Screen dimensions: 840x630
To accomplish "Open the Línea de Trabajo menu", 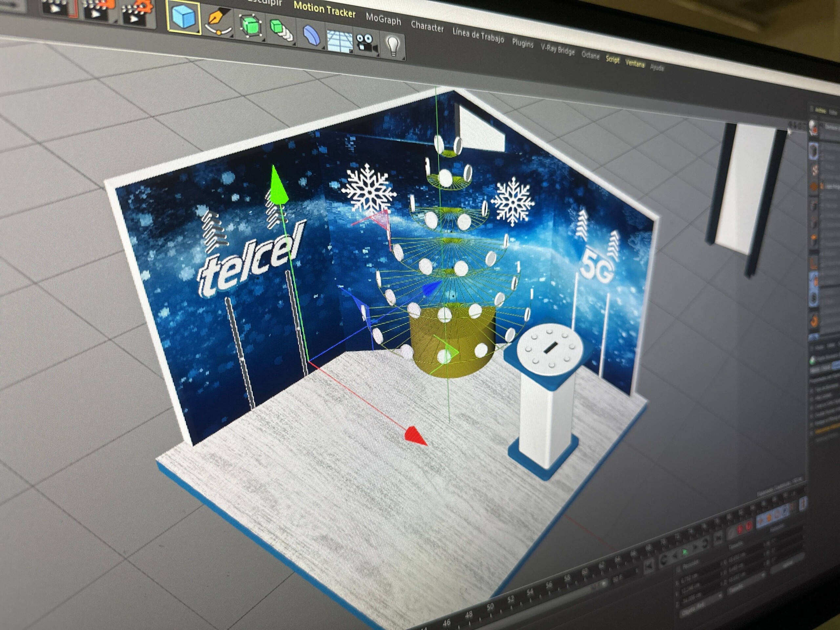I will 478,36.
